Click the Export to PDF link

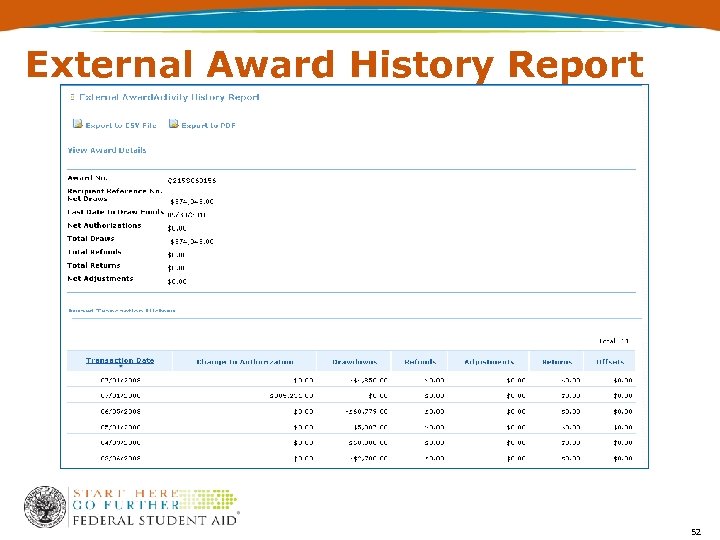[x=208, y=125]
